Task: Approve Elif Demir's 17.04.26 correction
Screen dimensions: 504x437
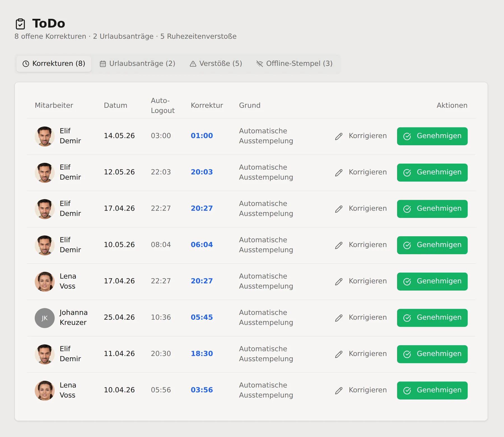Action: click(432, 209)
